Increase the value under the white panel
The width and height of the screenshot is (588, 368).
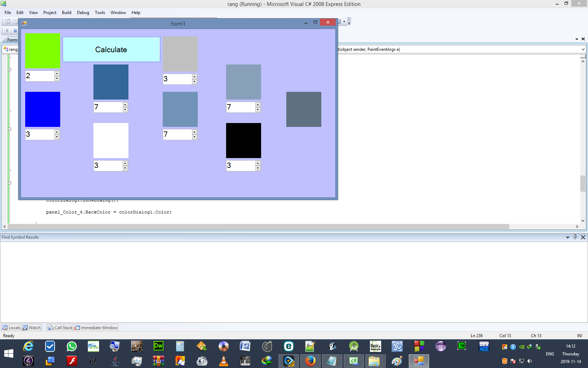tap(125, 163)
